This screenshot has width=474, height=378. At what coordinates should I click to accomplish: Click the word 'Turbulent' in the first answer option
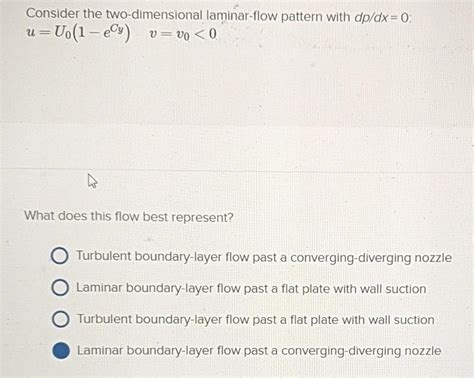pyautogui.click(x=104, y=256)
